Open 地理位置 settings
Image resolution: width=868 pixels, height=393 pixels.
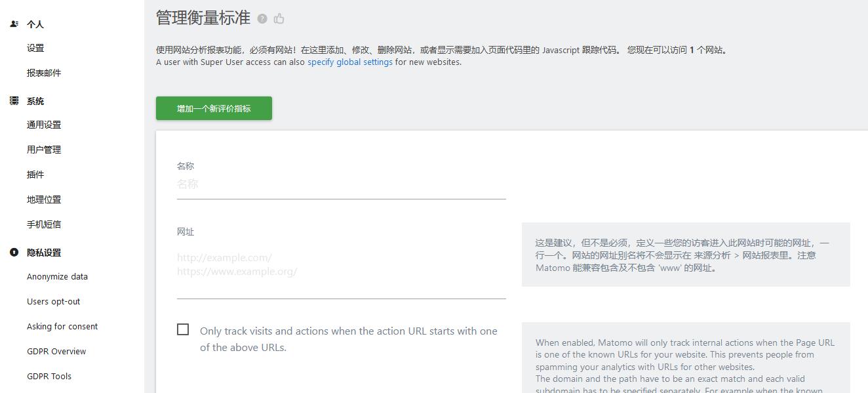[x=43, y=199]
